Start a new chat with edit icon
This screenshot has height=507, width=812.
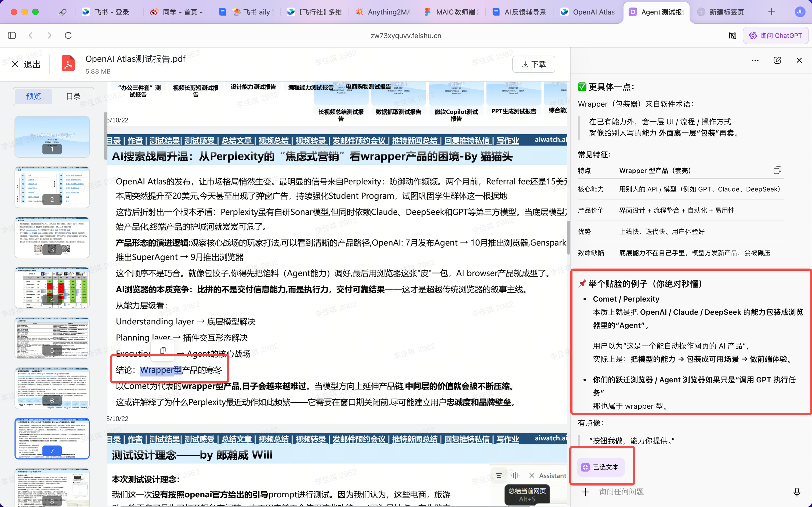tap(777, 60)
